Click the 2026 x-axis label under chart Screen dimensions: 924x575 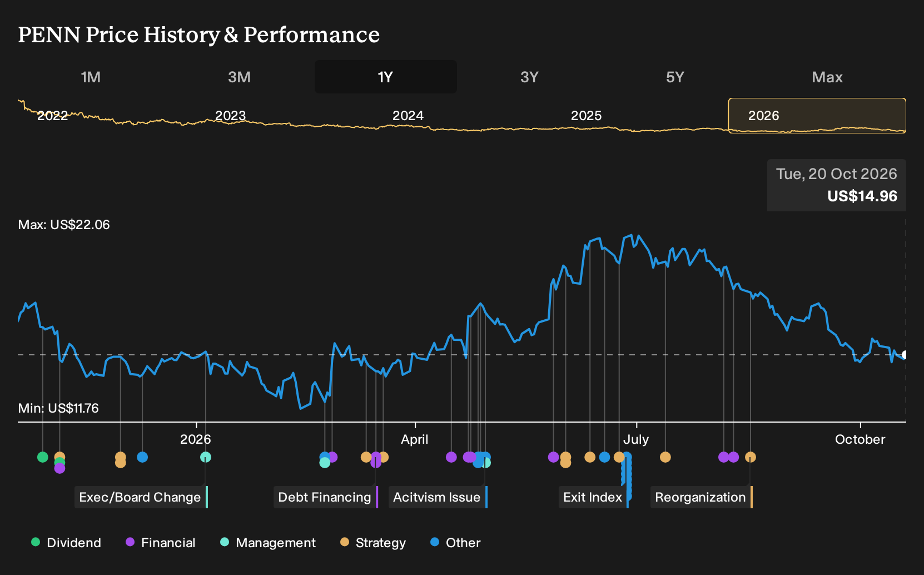tap(196, 439)
